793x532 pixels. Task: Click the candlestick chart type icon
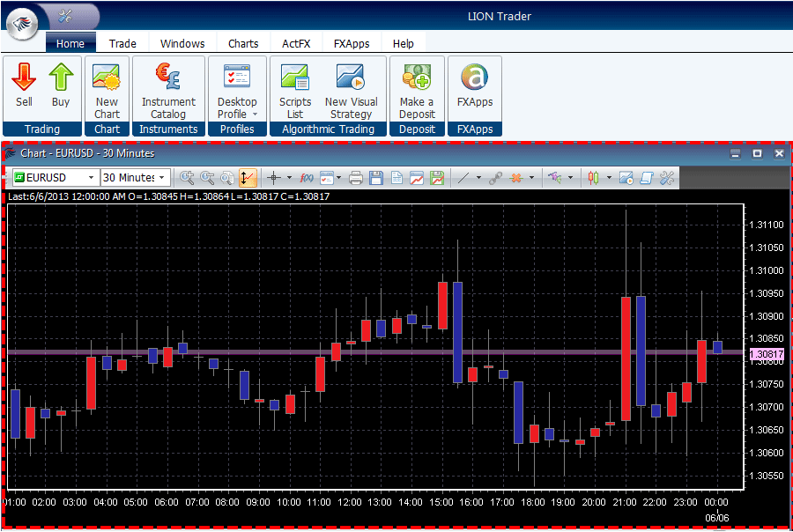(593, 178)
